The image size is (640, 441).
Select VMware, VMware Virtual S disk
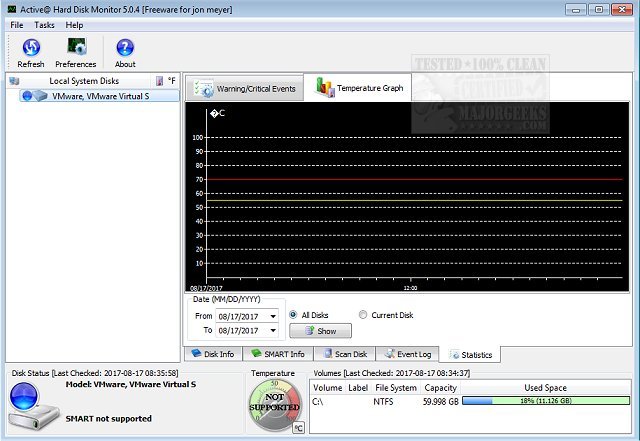(x=99, y=96)
